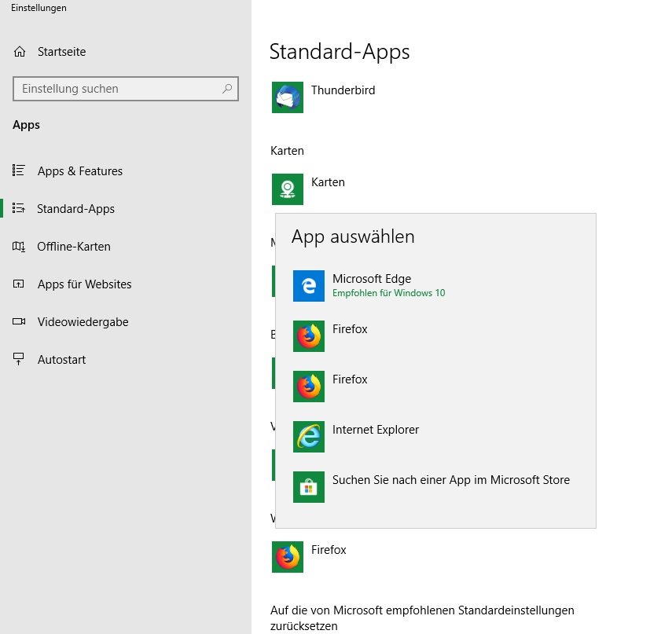
Task: Click the search magnifier icon
Action: (227, 89)
